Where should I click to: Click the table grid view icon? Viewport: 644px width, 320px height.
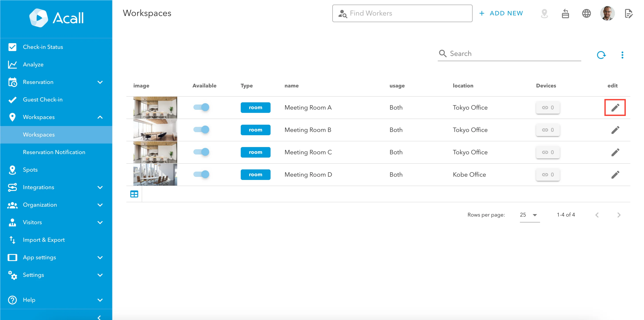[x=134, y=194]
